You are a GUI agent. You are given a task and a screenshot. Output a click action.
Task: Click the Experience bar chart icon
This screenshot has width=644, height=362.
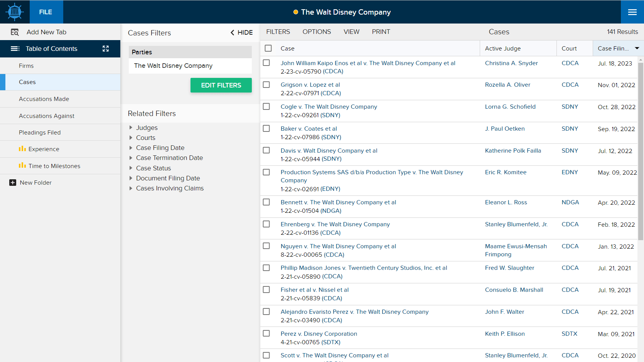tap(22, 149)
